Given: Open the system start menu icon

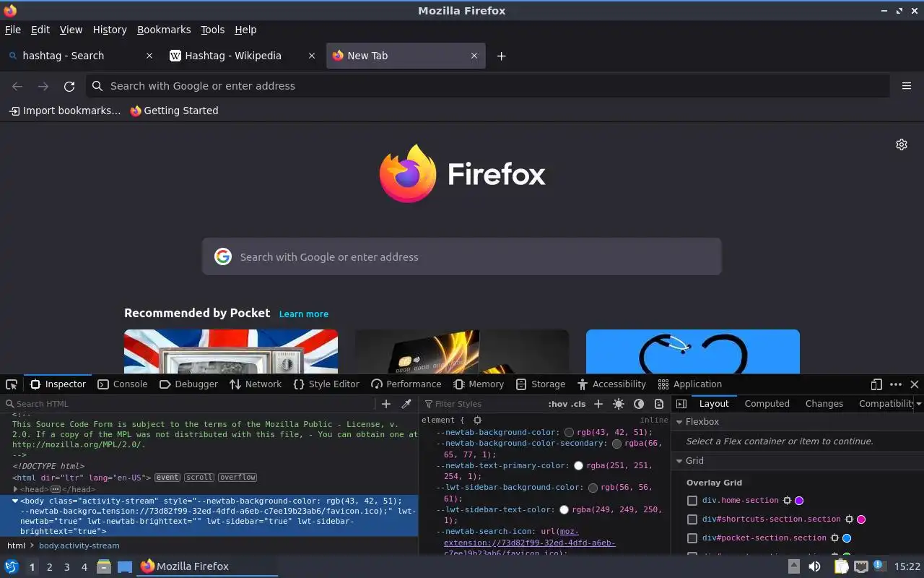Looking at the screenshot, I should [12, 566].
